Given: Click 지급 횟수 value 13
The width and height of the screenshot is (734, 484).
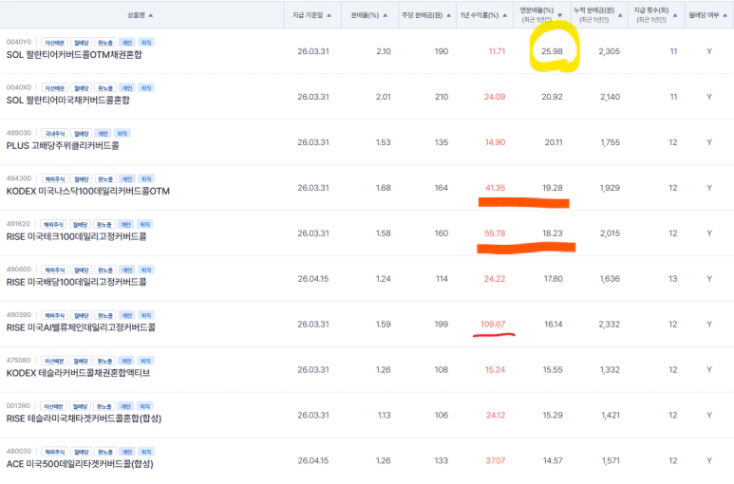Looking at the screenshot, I should click(673, 279).
